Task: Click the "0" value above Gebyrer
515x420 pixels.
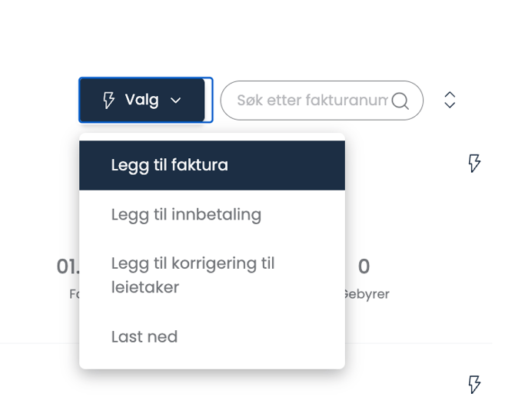Action: click(x=364, y=266)
